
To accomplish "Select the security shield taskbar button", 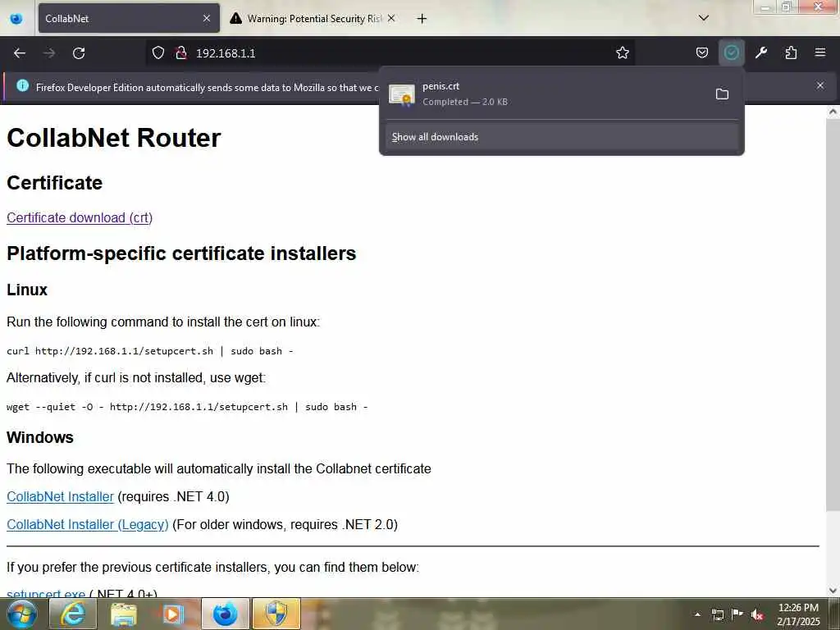I will click(x=276, y=614).
